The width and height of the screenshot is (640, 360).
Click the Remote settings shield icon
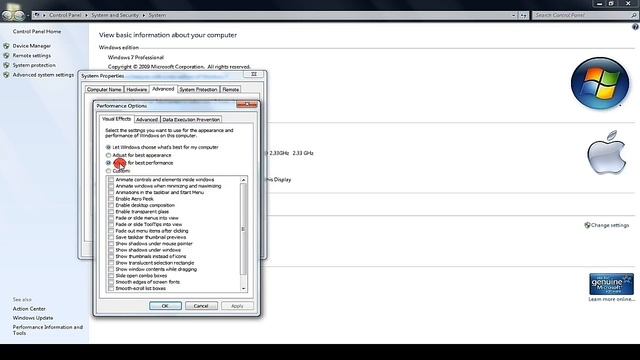(6, 56)
